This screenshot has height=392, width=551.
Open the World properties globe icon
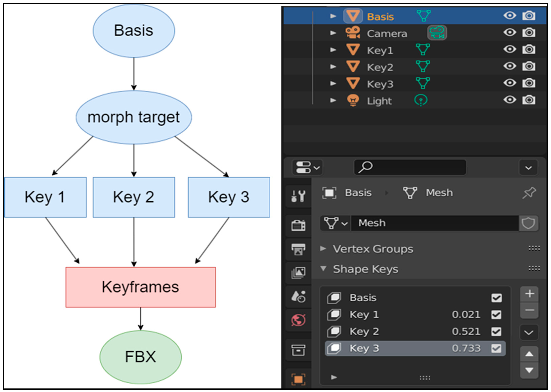click(x=298, y=320)
